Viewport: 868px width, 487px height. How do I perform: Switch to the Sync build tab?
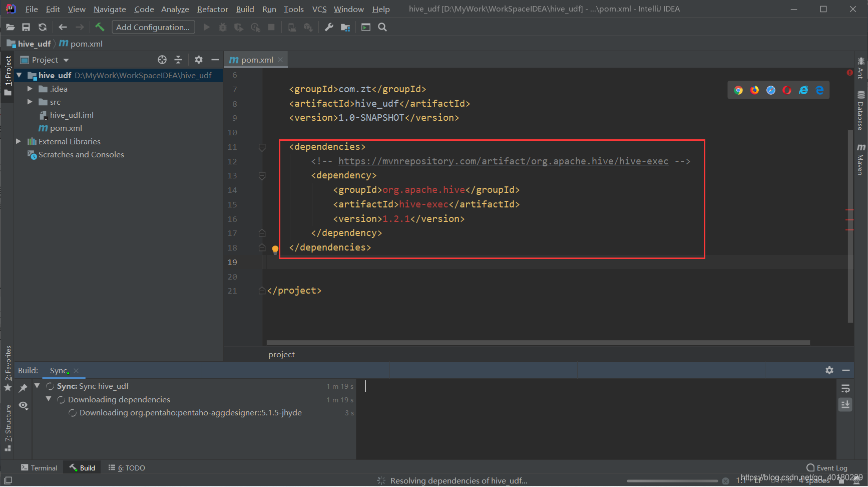[x=59, y=370]
